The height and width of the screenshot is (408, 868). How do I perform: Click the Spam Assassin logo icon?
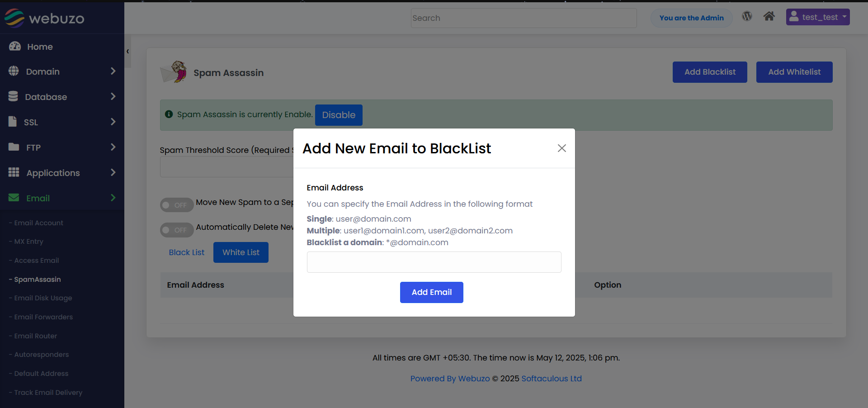tap(174, 72)
